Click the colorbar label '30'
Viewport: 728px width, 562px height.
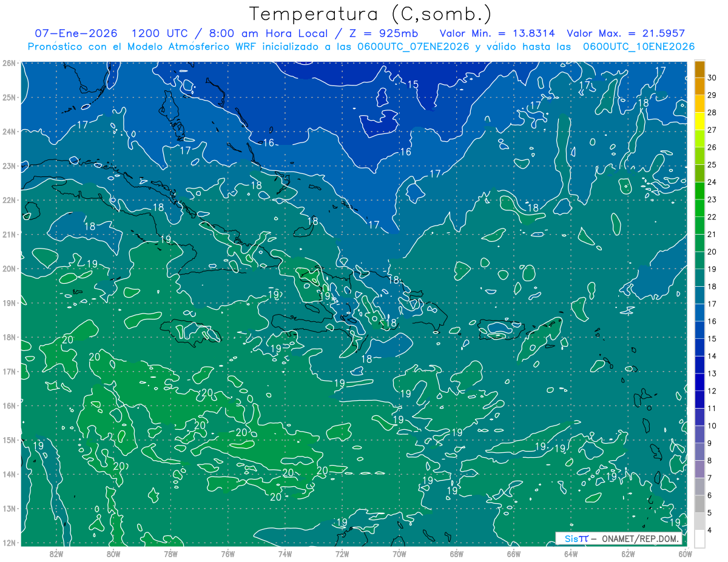tap(712, 78)
